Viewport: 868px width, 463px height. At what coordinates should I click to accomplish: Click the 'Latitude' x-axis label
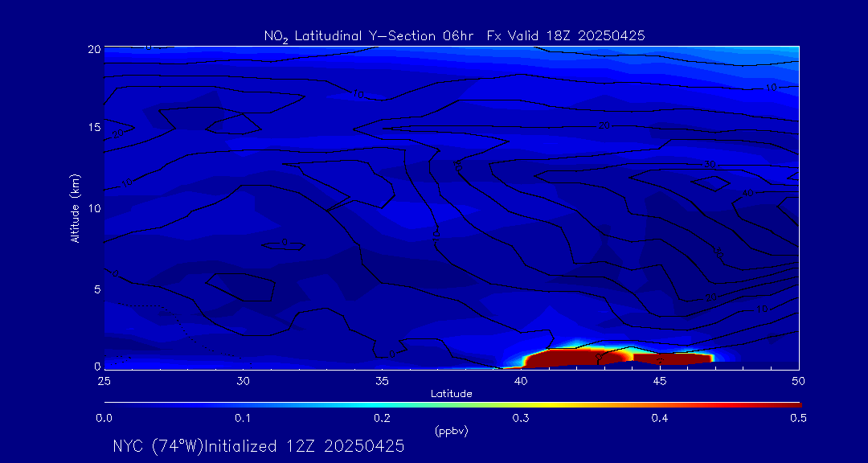[452, 394]
